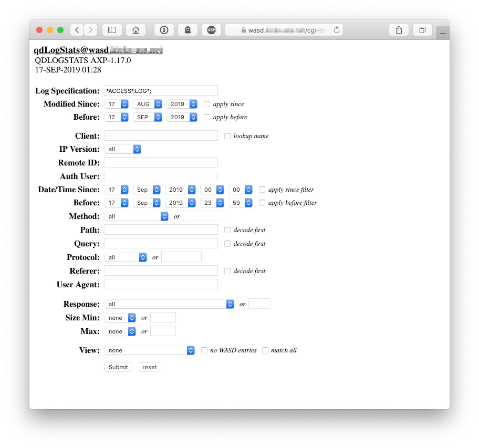Open the Ghostery extension
This screenshot has width=479, height=448.
pyautogui.click(x=188, y=30)
